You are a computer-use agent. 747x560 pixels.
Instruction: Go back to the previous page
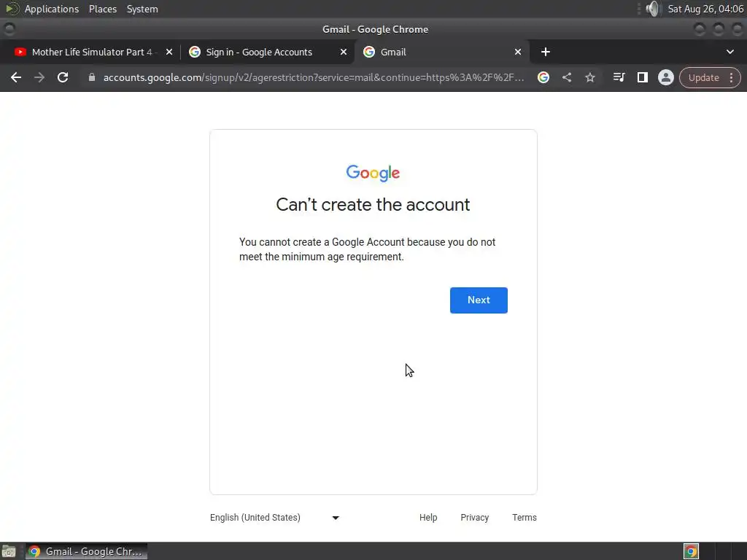16,77
